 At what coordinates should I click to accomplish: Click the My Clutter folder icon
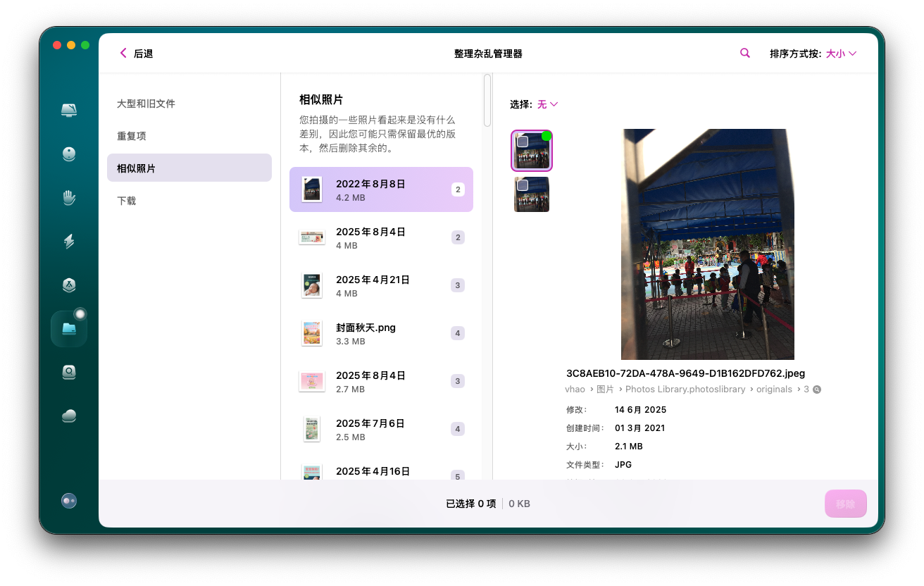69,329
